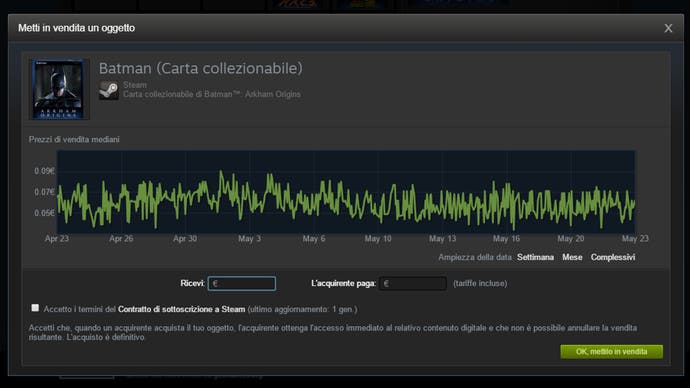
Task: Confirm with OK, mettilo in vendita
Action: tap(611, 351)
